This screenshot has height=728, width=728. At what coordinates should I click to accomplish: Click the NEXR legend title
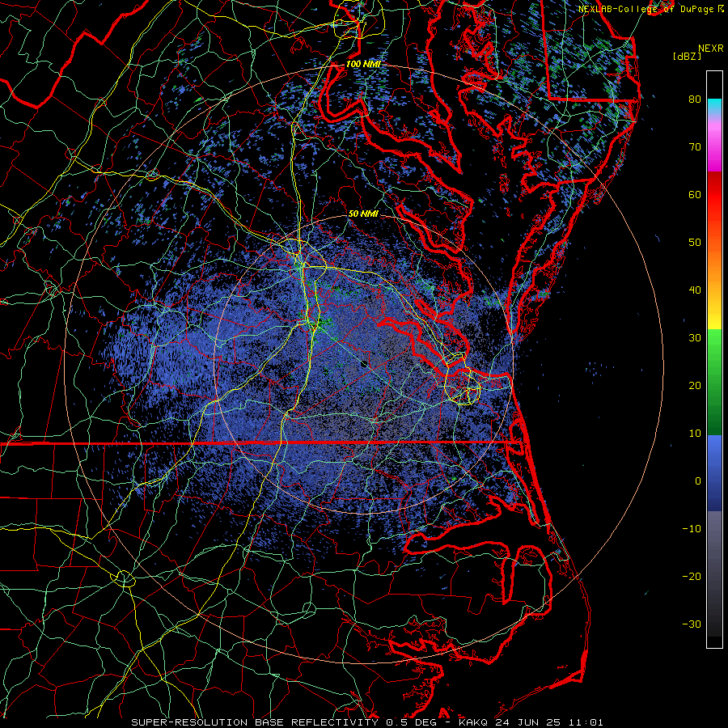coord(711,49)
